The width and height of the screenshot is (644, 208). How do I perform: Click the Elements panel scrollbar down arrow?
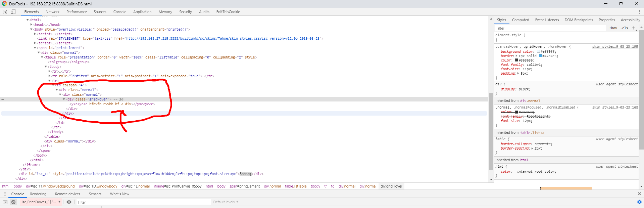click(491, 179)
